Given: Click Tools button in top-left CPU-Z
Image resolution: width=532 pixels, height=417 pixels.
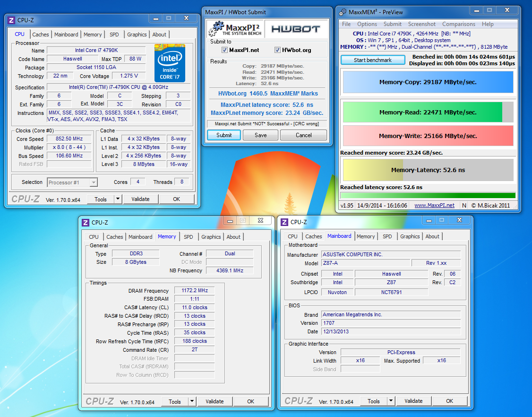Looking at the screenshot, I should tap(101, 200).
